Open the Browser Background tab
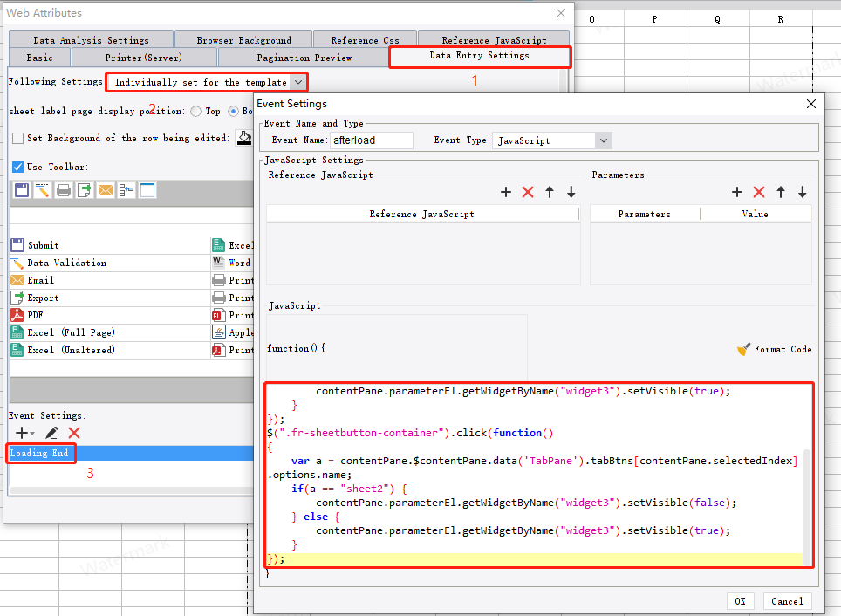 click(243, 38)
